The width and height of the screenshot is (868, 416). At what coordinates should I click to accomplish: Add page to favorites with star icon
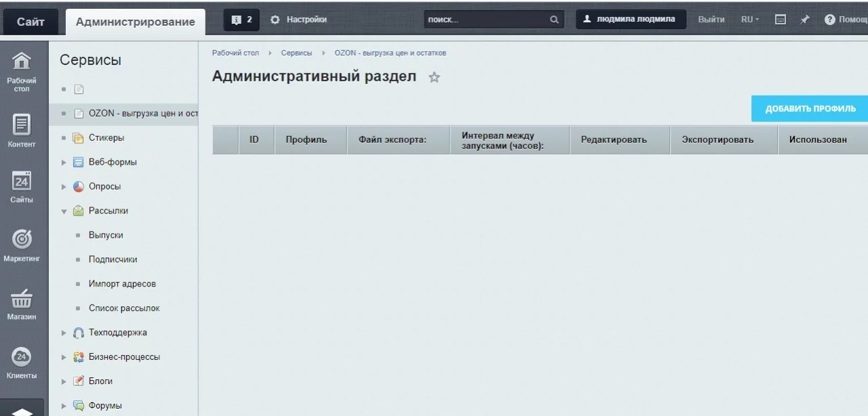click(x=434, y=77)
